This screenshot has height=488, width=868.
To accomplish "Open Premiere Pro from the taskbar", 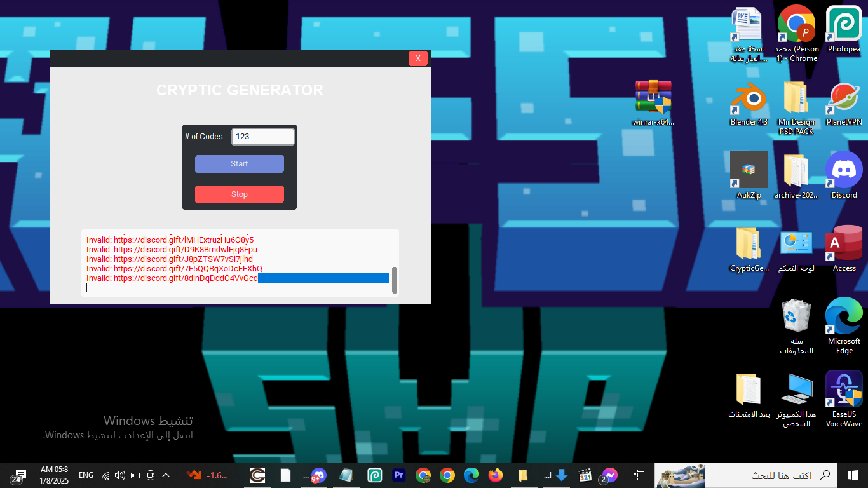I will pos(400,475).
